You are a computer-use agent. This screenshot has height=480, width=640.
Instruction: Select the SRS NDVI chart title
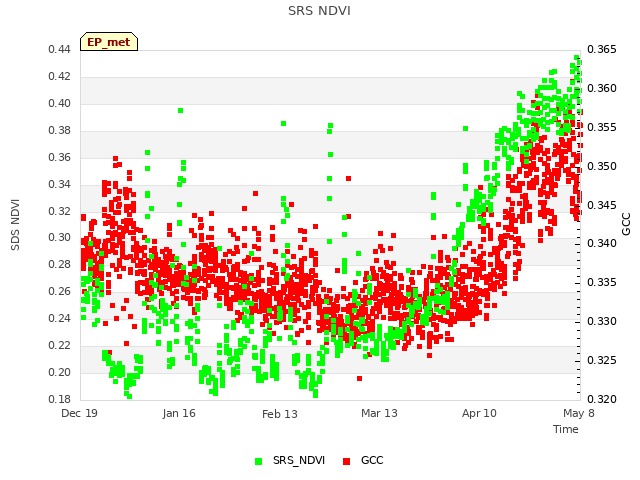pos(319,11)
